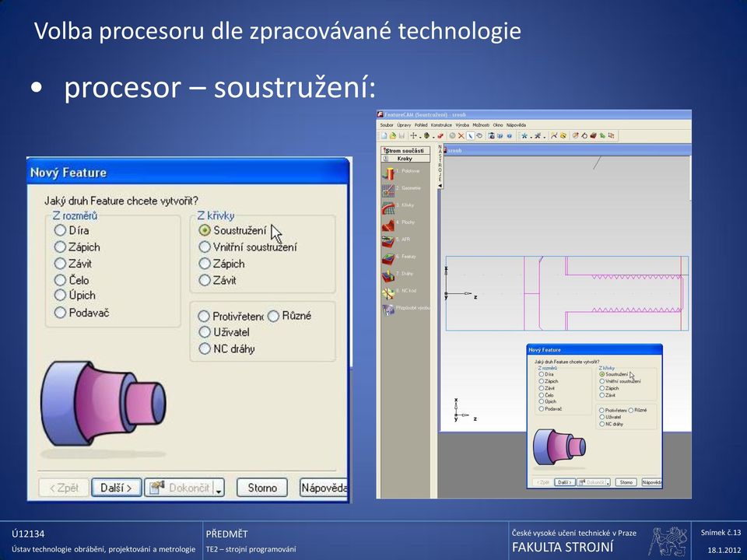Open the Okno menu in FeatureCAM
The width and height of the screenshot is (747, 560).
pos(498,125)
